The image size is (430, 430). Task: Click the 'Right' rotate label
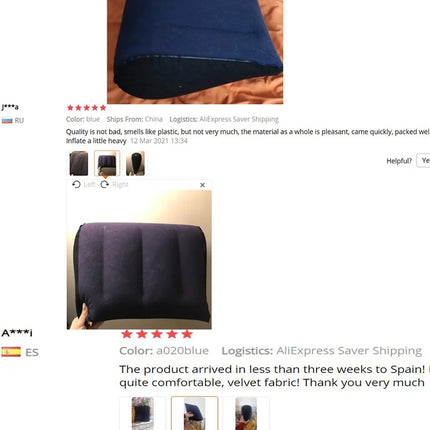point(120,184)
